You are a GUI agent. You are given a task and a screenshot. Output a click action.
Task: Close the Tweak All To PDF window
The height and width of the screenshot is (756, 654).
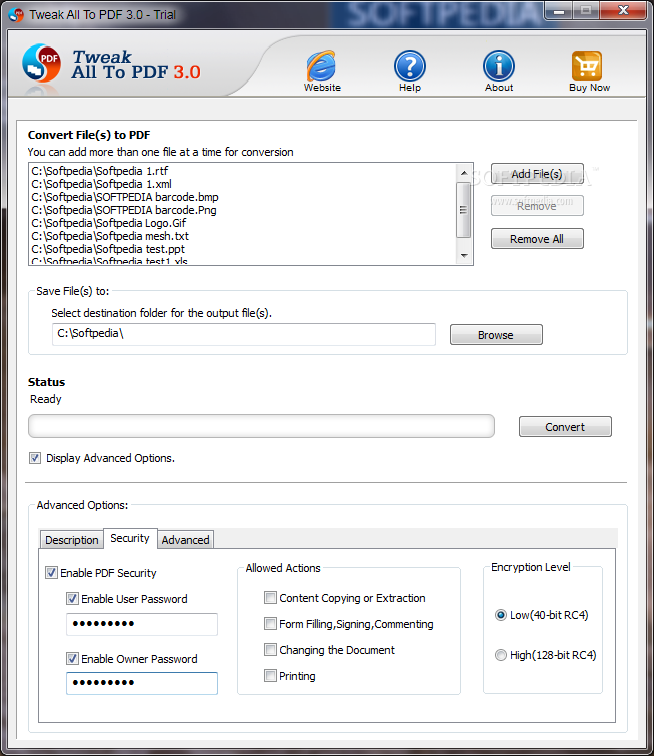(623, 11)
